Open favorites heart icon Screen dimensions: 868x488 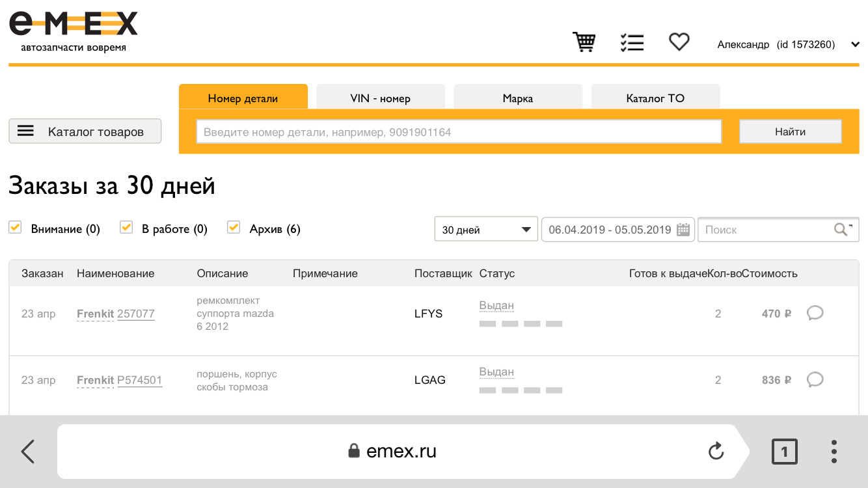[x=679, y=42]
